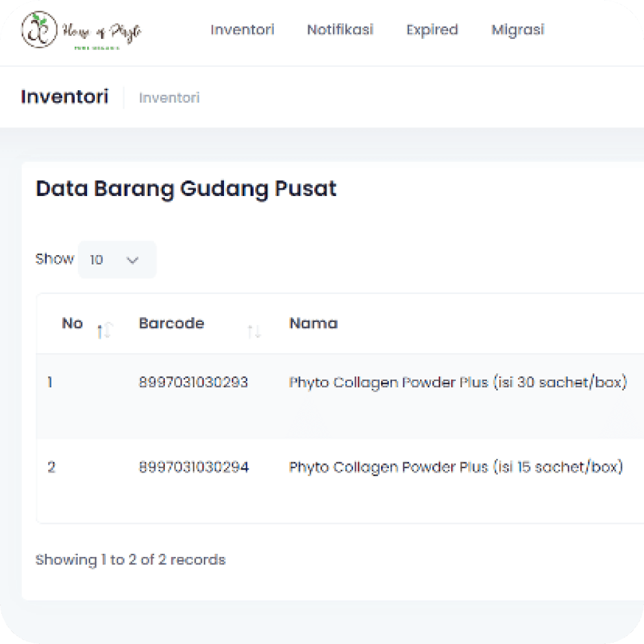The width and height of the screenshot is (644, 644).
Task: Sort by the Barcode column arrows
Action: (254, 331)
